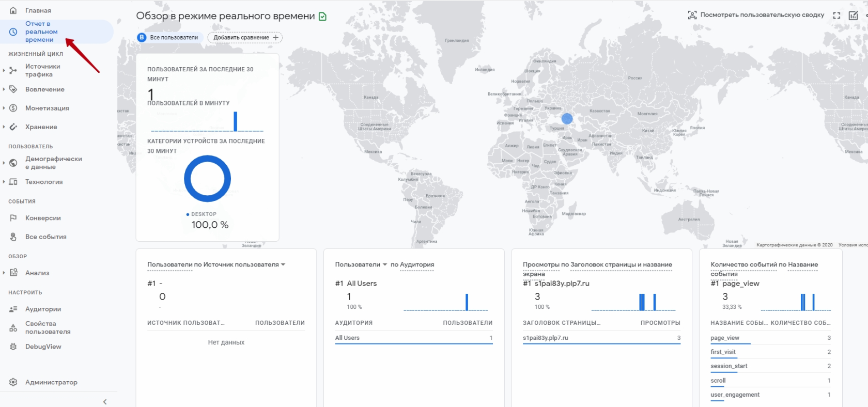This screenshot has width=868, height=407.
Task: Click the ПОЛЬЗОВАТЕЛИ column header in audience card
Action: (x=468, y=323)
